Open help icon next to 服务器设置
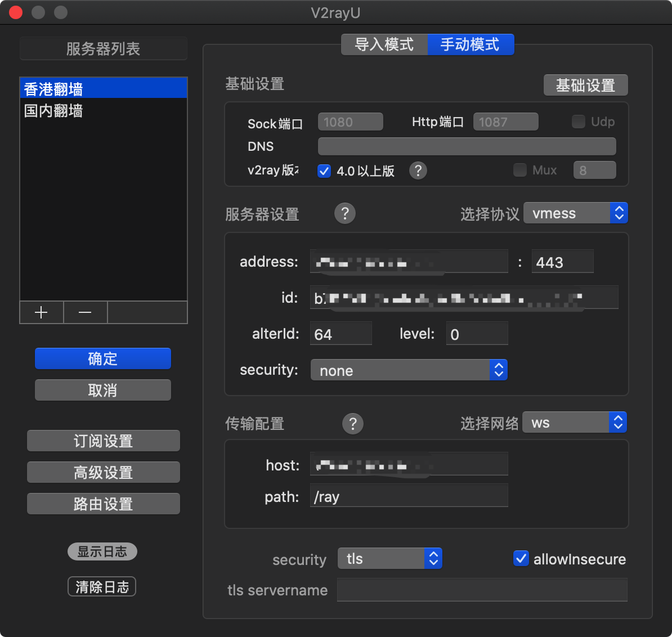Viewport: 672px width, 637px height. pyautogui.click(x=345, y=213)
